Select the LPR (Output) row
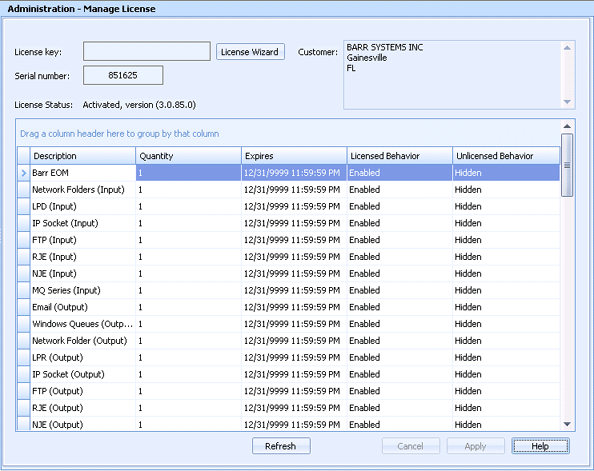The height and width of the screenshot is (471, 594). pyautogui.click(x=288, y=358)
